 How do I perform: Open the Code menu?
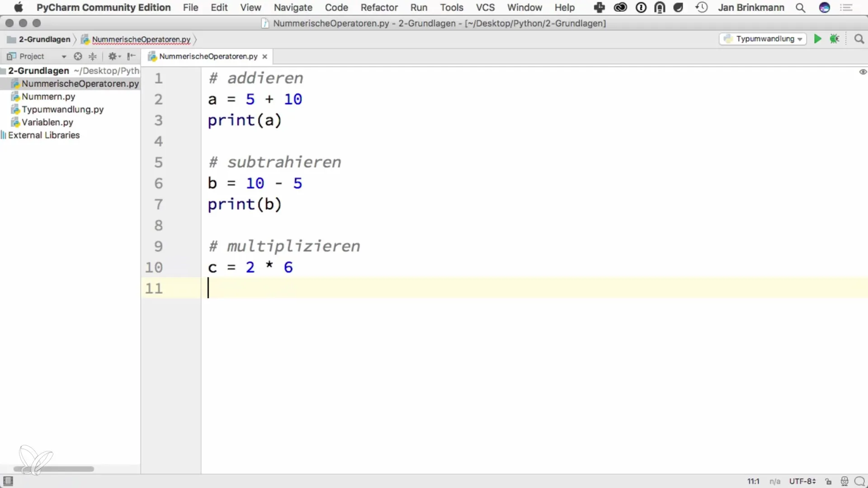pos(336,8)
